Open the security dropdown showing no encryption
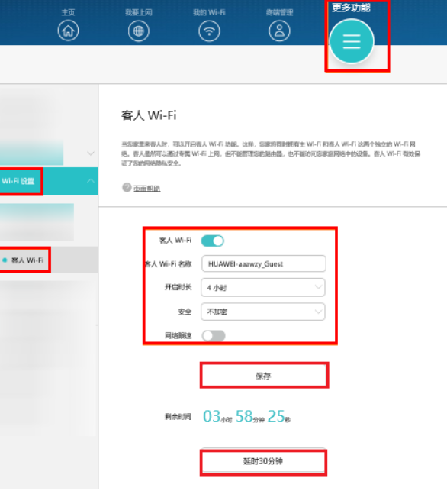The height and width of the screenshot is (504, 447). pyautogui.click(x=263, y=312)
